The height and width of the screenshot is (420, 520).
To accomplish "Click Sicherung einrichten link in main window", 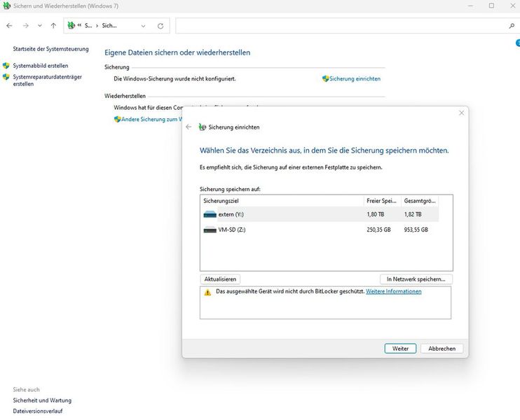I will point(355,78).
